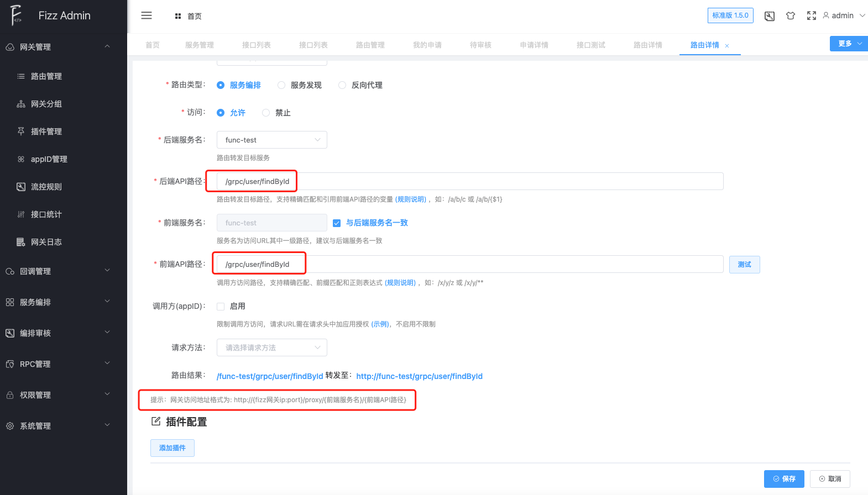Expand the 权限管理 menu chevron

[107, 394]
